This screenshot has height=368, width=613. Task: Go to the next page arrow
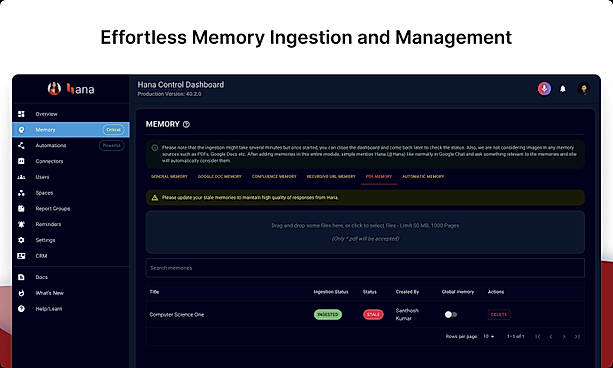[x=564, y=337]
